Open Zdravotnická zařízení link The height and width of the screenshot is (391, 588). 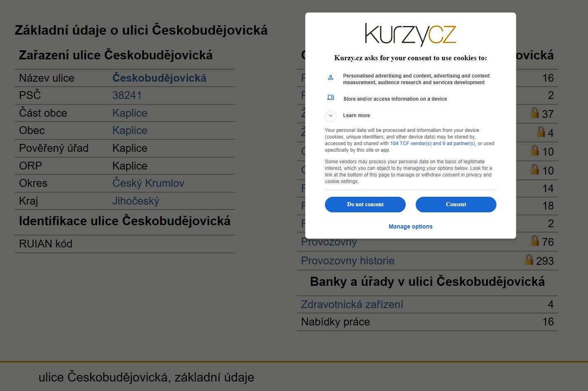click(x=352, y=304)
